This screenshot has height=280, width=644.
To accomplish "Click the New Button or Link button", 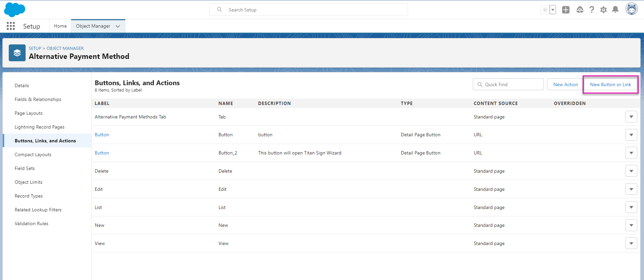I will [x=610, y=84].
